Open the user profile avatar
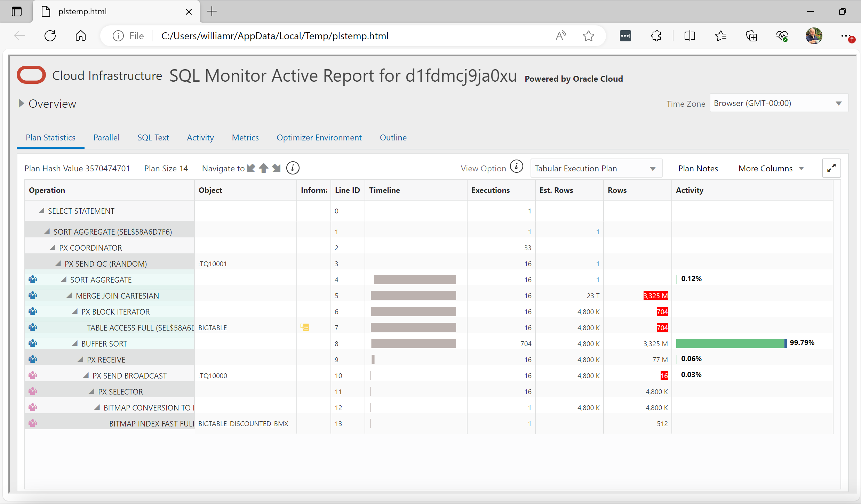This screenshot has height=504, width=861. (x=814, y=36)
